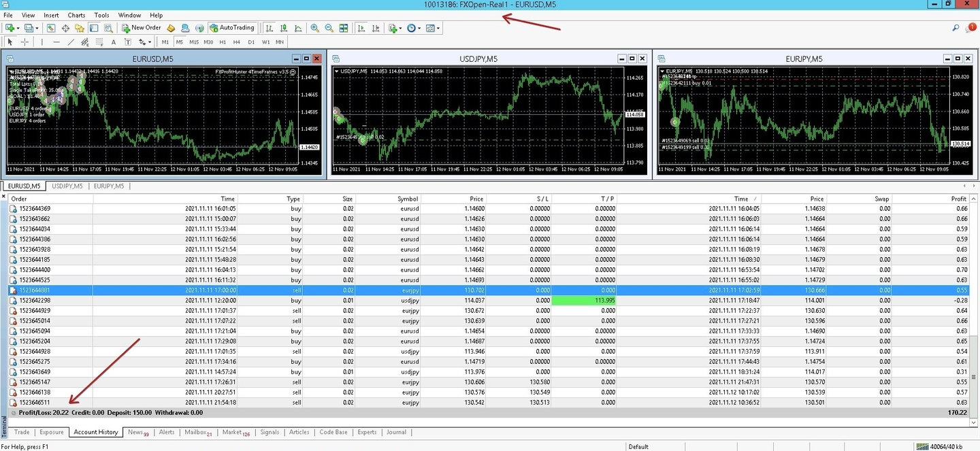Zoom out on the chart
Viewport: 980px width, 451px height.
(x=329, y=28)
